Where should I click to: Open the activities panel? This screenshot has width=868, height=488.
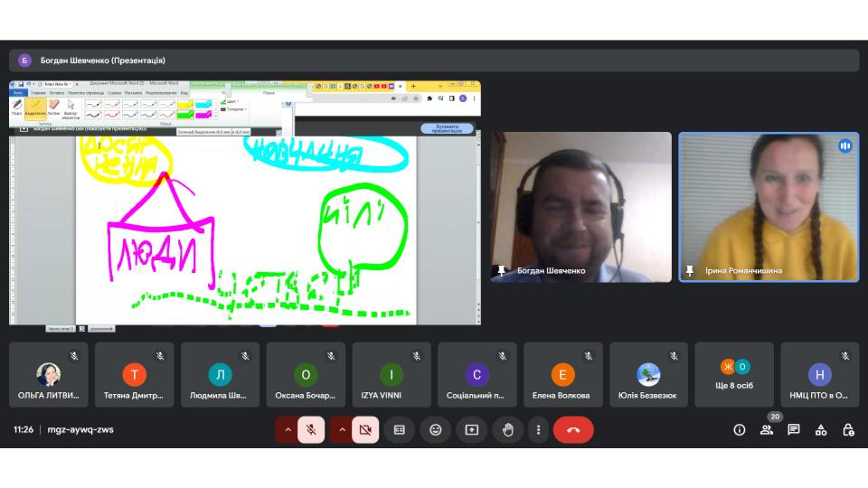pyautogui.click(x=821, y=430)
